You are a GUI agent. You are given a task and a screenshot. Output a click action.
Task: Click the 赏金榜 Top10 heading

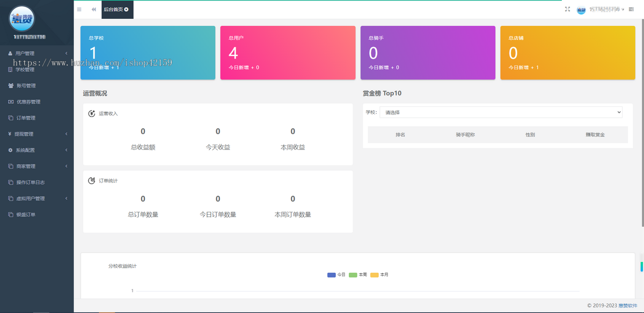point(382,93)
